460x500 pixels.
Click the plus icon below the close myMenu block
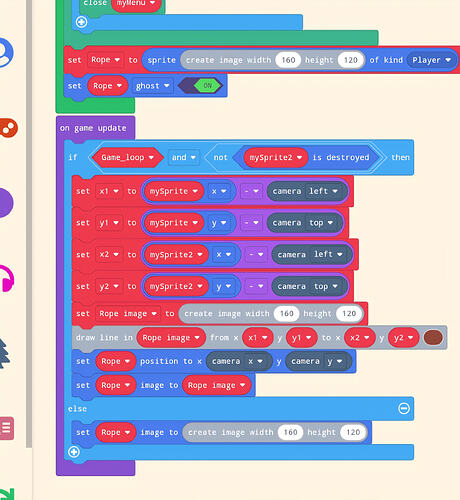tap(81, 22)
